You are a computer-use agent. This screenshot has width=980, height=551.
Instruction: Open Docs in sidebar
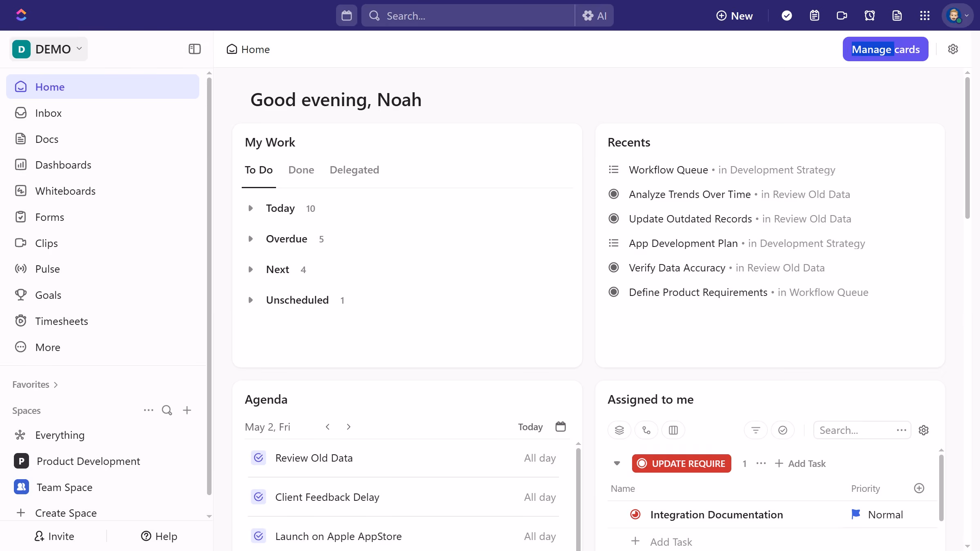click(x=102, y=139)
